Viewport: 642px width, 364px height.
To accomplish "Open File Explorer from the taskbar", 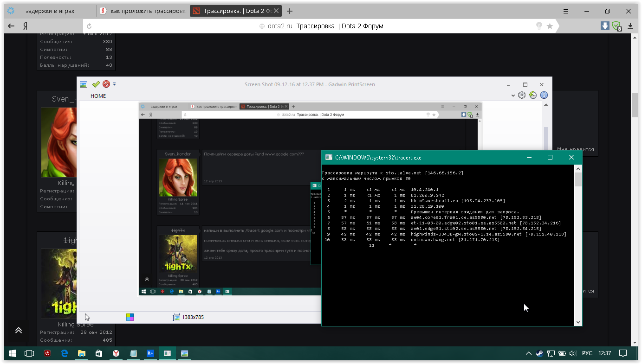I will [82, 353].
